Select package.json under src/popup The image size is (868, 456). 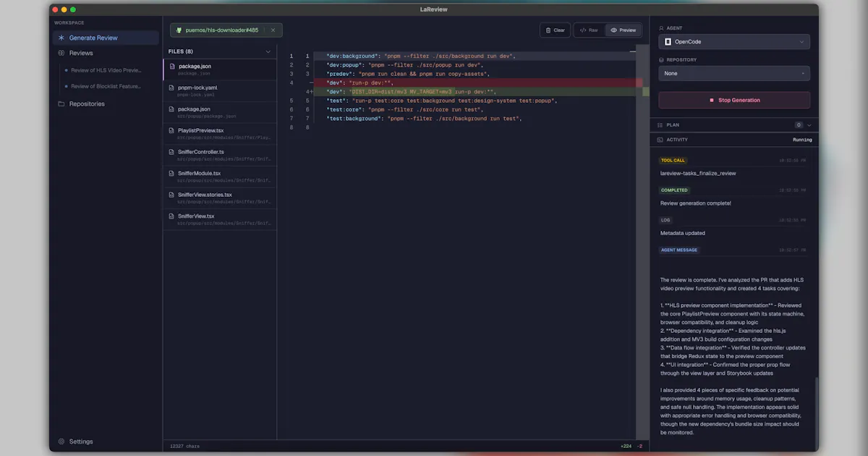click(220, 112)
